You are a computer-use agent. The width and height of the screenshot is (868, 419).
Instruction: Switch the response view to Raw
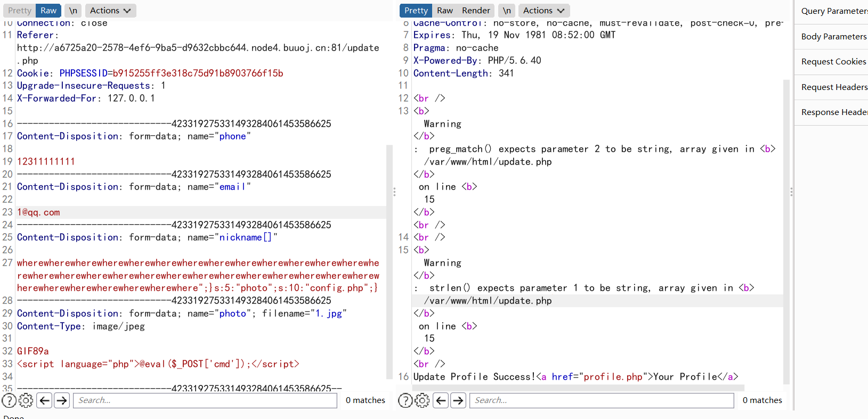(445, 11)
